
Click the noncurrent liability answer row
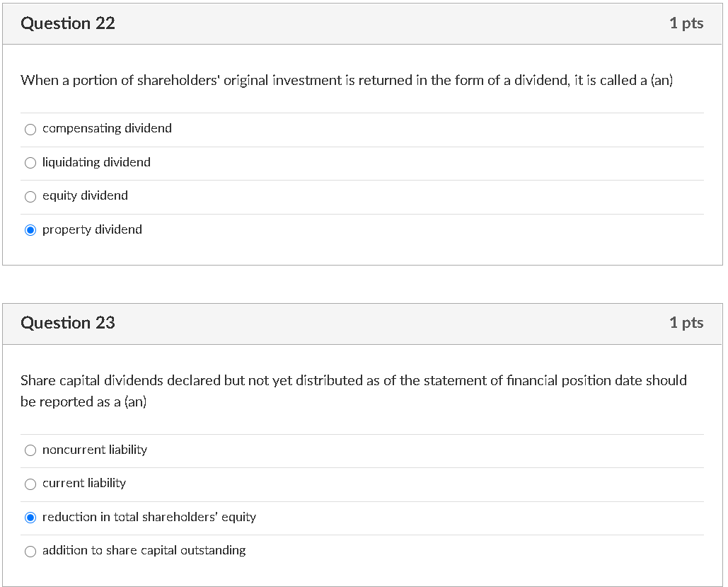(95, 450)
